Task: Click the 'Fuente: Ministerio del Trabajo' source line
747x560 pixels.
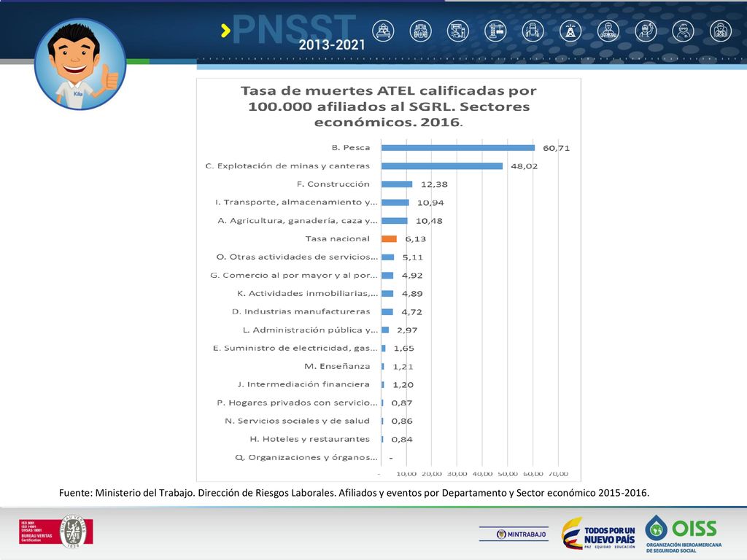Action: (354, 493)
